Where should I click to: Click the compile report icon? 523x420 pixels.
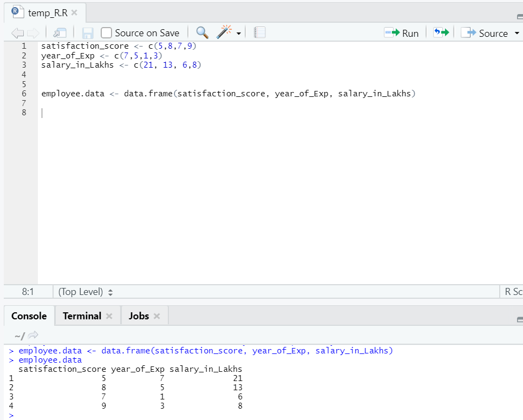[259, 32]
